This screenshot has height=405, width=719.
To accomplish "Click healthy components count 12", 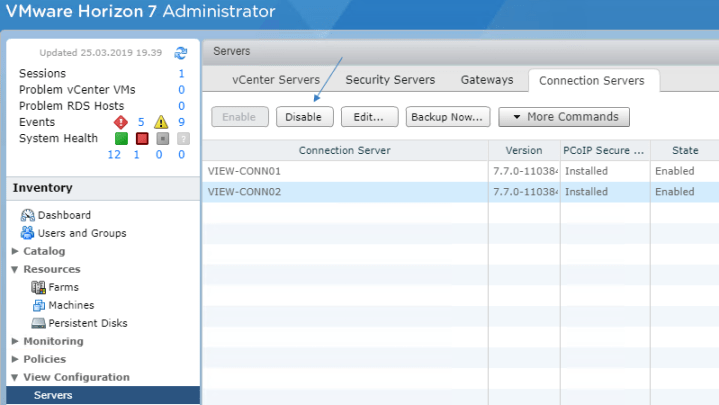I will [x=114, y=155].
